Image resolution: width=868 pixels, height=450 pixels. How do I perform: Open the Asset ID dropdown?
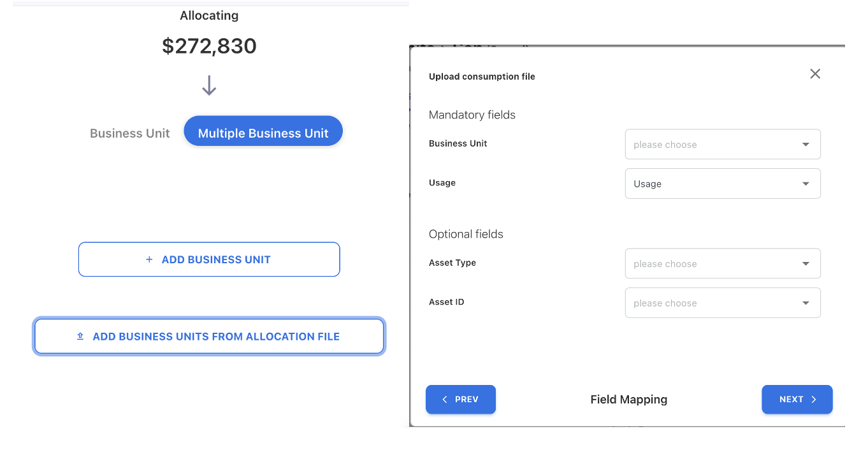(x=722, y=303)
